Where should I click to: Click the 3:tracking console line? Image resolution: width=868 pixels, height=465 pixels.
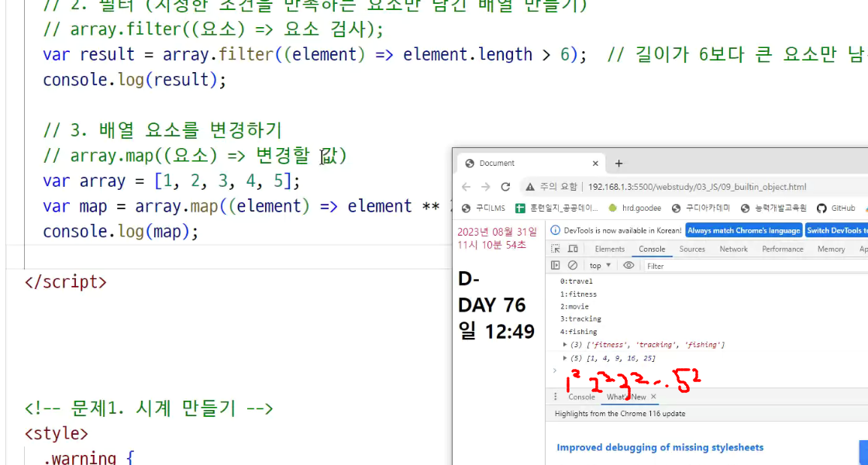pos(580,319)
